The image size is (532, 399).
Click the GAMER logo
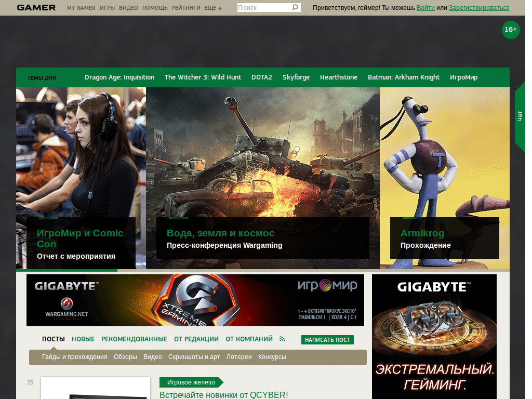36,7
